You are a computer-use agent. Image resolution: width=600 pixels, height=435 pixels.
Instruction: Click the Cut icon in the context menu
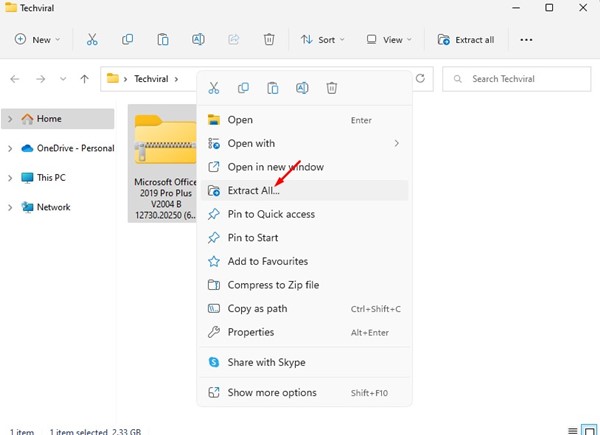click(214, 88)
